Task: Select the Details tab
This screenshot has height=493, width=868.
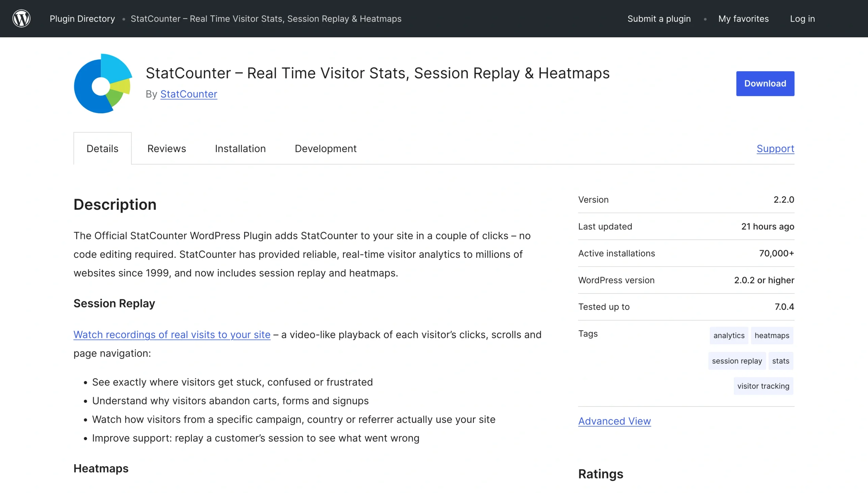Action: (x=102, y=149)
